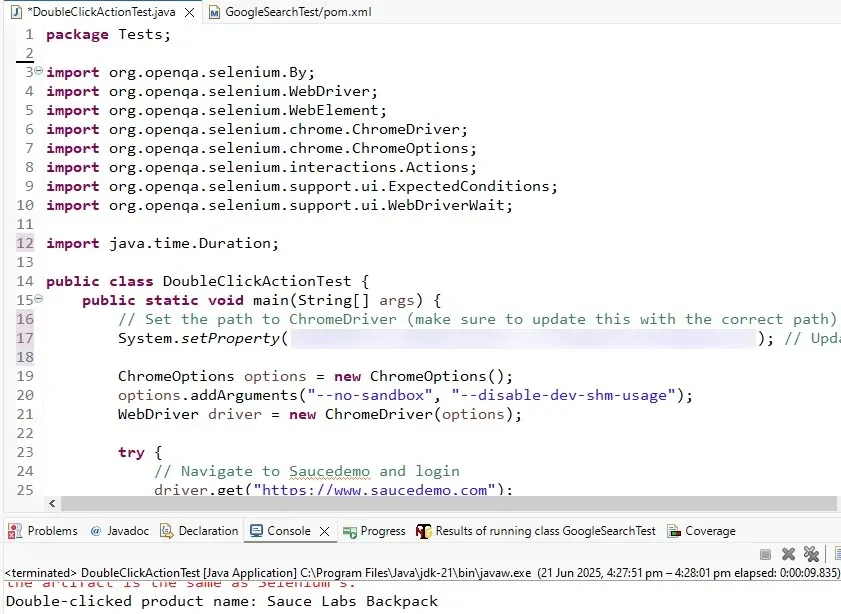Click line number 17 in the gutter
Viewport: 841px width, 614px height.
click(25, 338)
